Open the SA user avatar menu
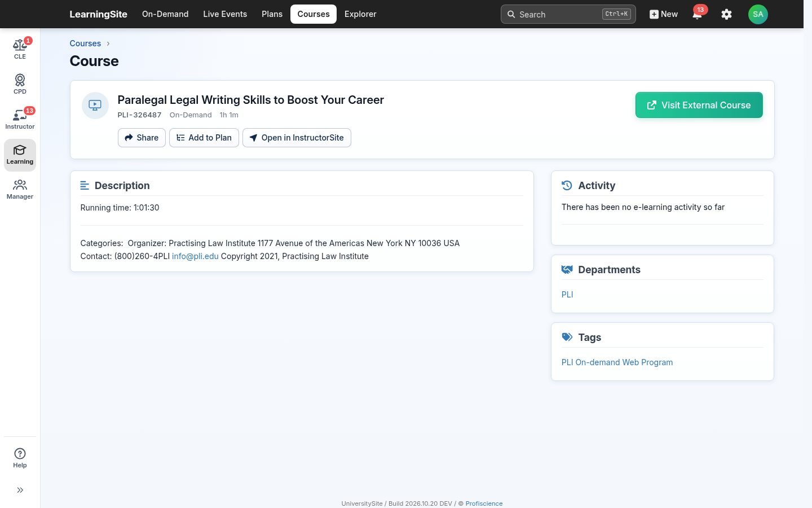 coord(758,14)
